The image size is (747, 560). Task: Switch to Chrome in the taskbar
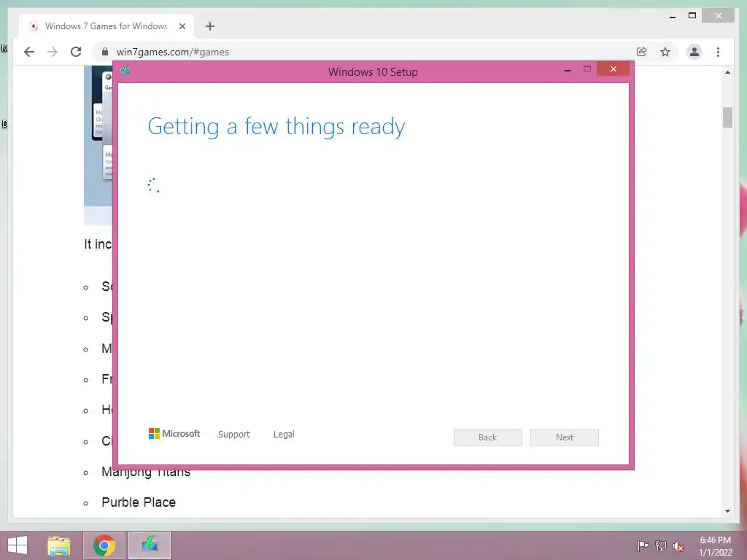(x=104, y=545)
